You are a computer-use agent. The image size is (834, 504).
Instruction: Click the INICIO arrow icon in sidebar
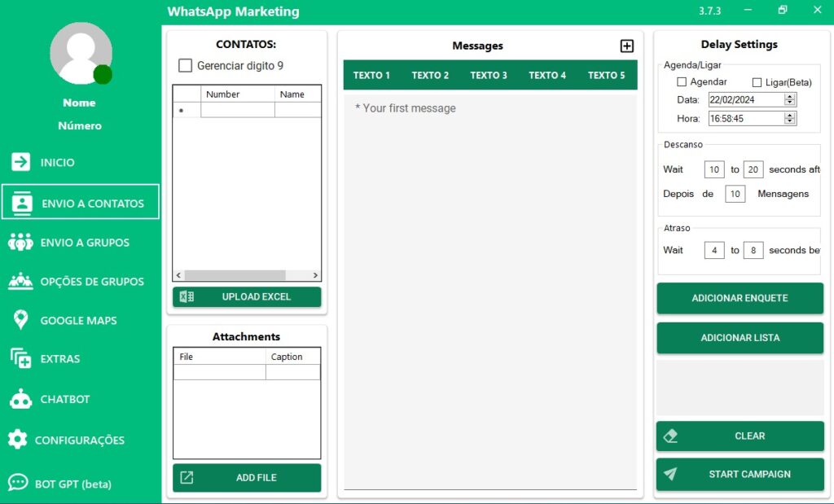20,161
